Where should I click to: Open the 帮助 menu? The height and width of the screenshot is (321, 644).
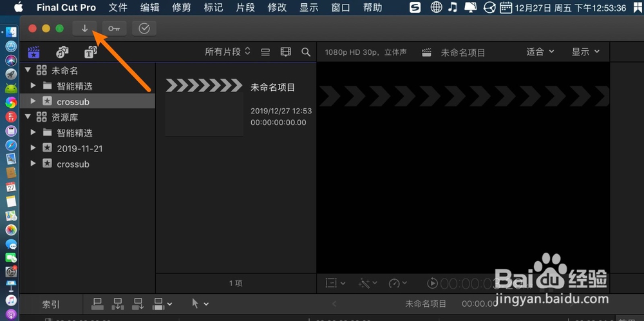click(372, 7)
